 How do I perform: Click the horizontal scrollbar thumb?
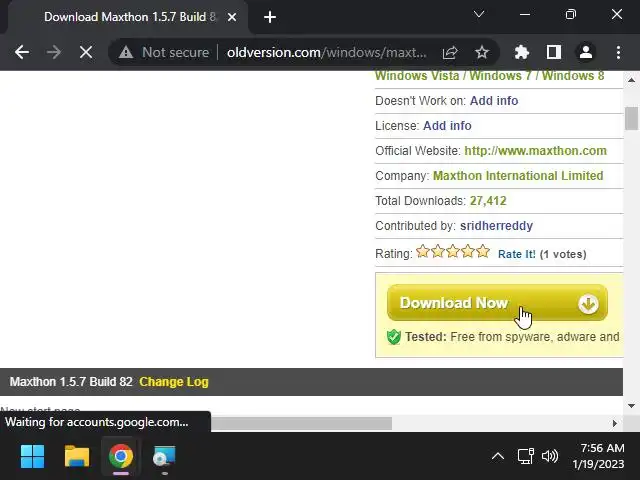(x=301, y=423)
